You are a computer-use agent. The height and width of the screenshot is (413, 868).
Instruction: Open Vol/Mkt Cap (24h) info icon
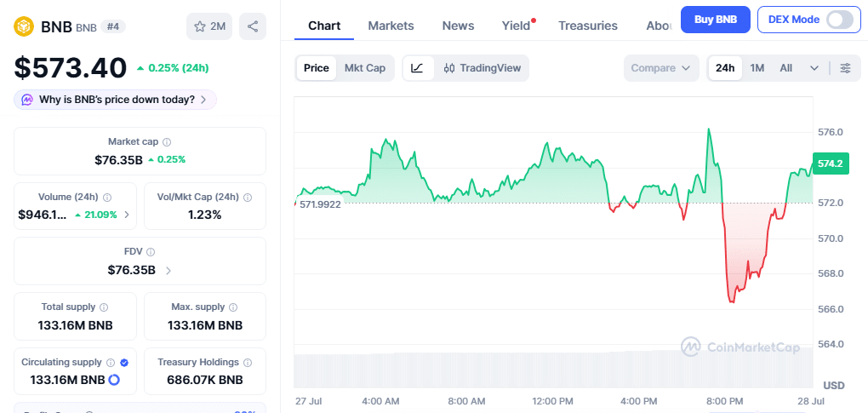point(248,197)
